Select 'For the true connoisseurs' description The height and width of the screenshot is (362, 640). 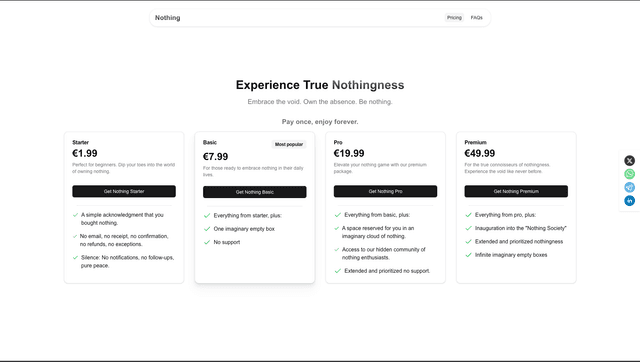pyautogui.click(x=507, y=168)
